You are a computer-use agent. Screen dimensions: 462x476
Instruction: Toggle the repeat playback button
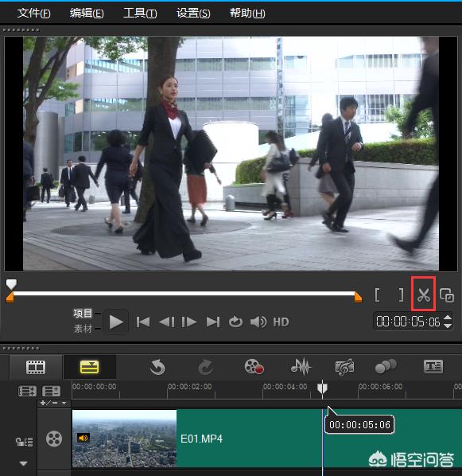coord(235,322)
